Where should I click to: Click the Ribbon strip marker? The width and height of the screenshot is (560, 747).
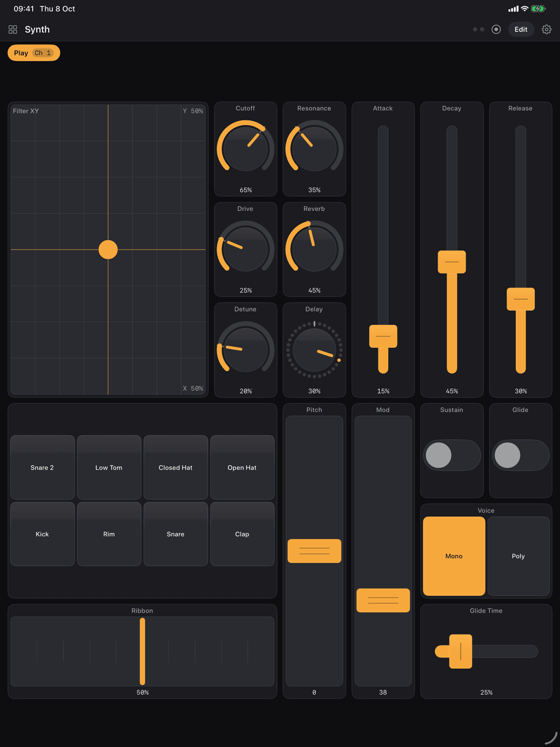(x=142, y=651)
